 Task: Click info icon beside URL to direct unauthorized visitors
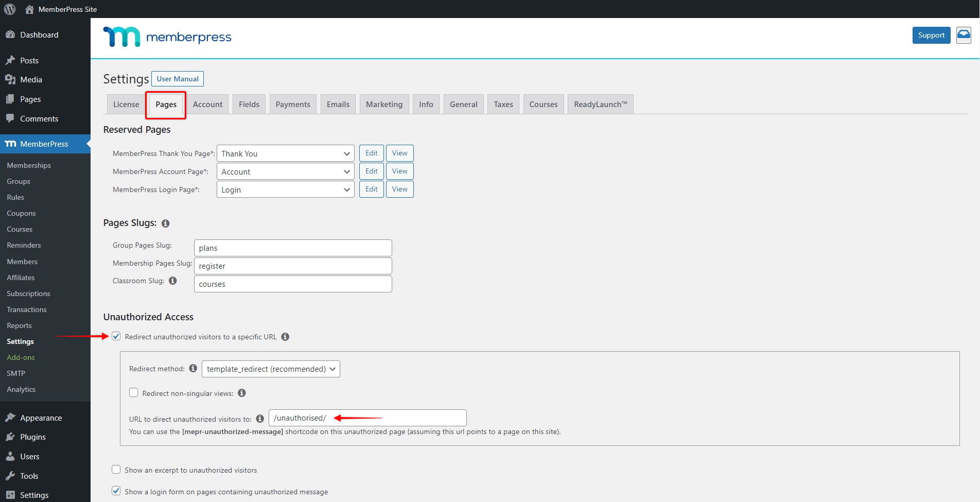tap(260, 419)
